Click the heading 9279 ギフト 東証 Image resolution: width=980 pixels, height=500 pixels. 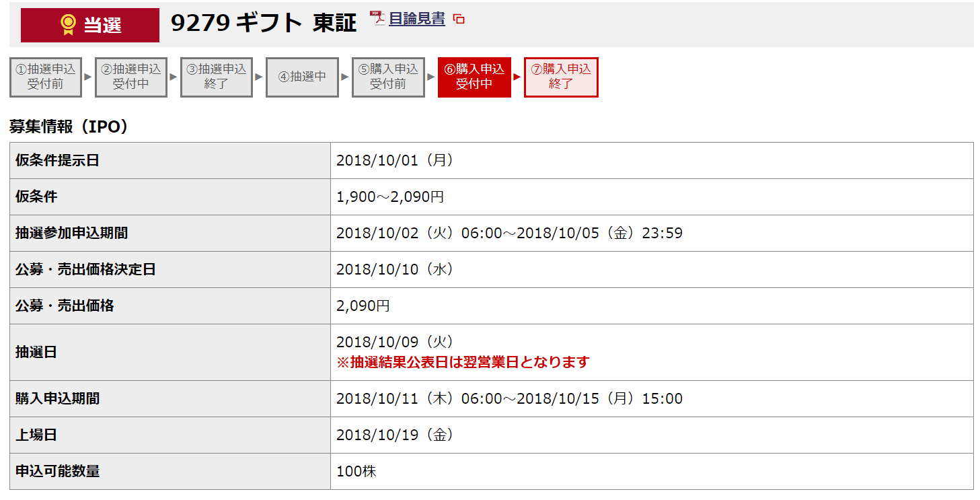click(x=264, y=24)
